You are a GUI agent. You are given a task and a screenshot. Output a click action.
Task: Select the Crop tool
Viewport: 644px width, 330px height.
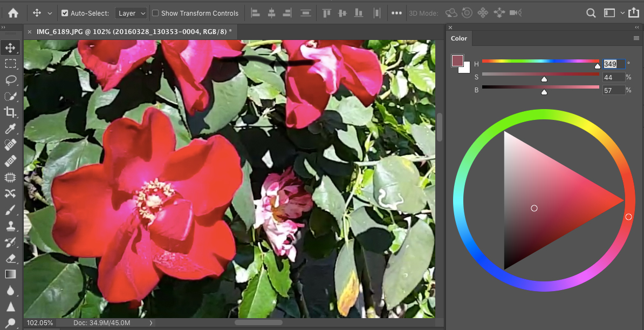10,112
